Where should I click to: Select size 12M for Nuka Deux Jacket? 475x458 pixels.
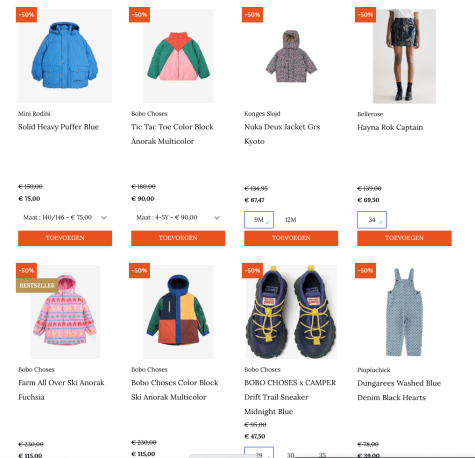pos(291,220)
